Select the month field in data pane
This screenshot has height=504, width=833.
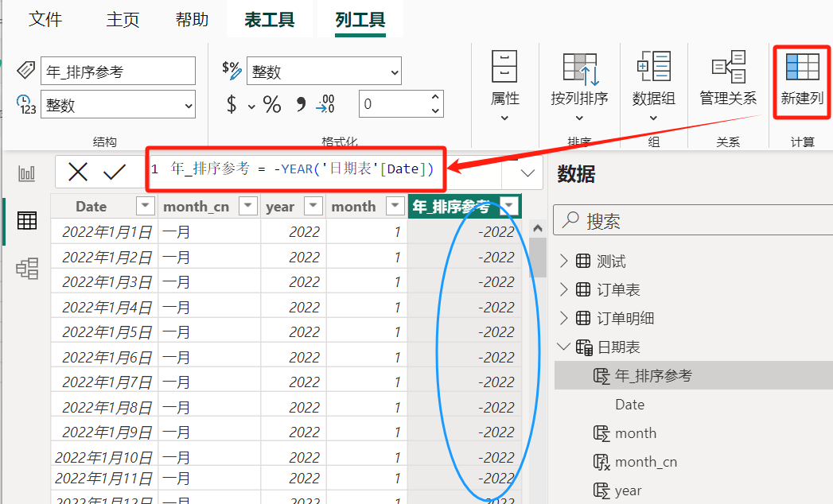click(x=636, y=433)
